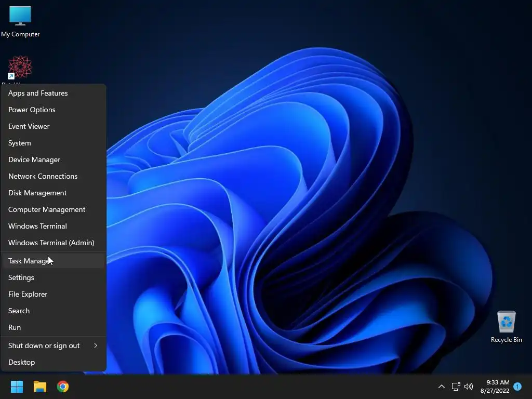The height and width of the screenshot is (399, 532).
Task: Show hidden system tray icons
Action: coord(442,387)
